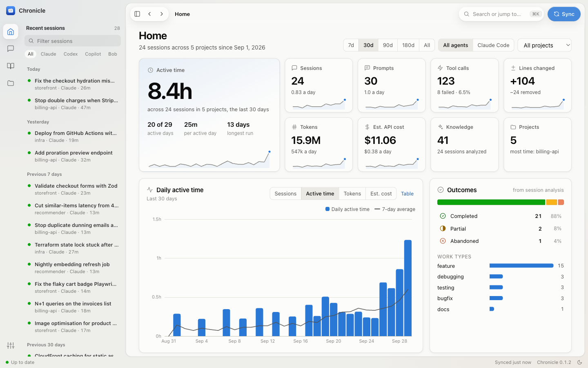This screenshot has width=588, height=368.
Task: Open Fix the checkout hydration session
Action: click(x=73, y=84)
